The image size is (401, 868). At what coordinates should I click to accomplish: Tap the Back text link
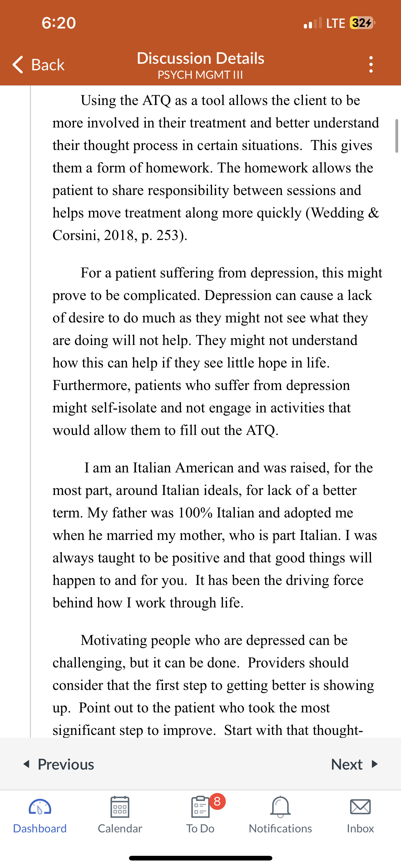(x=48, y=64)
